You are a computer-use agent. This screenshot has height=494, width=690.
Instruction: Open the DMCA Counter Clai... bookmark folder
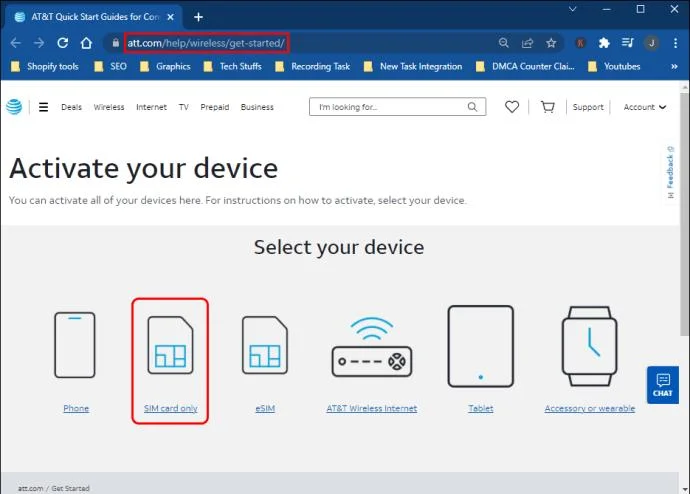click(x=525, y=66)
